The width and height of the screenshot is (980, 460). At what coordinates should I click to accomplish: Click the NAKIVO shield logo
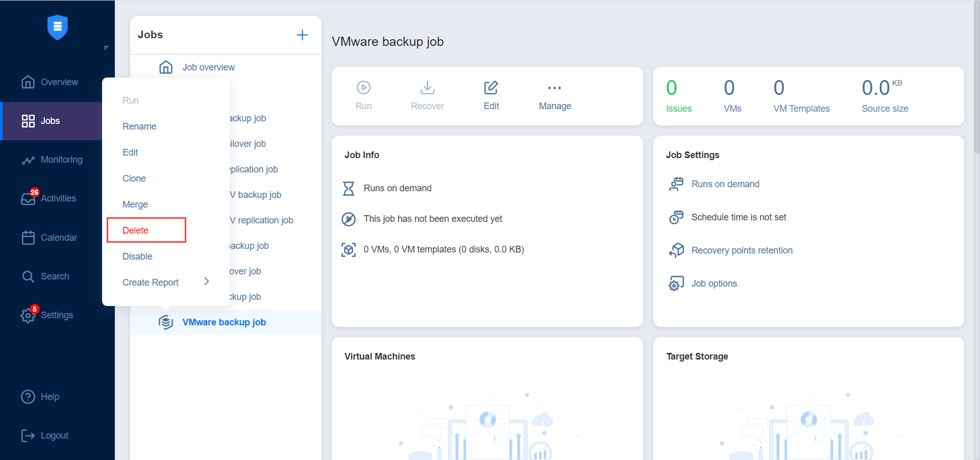(x=57, y=28)
